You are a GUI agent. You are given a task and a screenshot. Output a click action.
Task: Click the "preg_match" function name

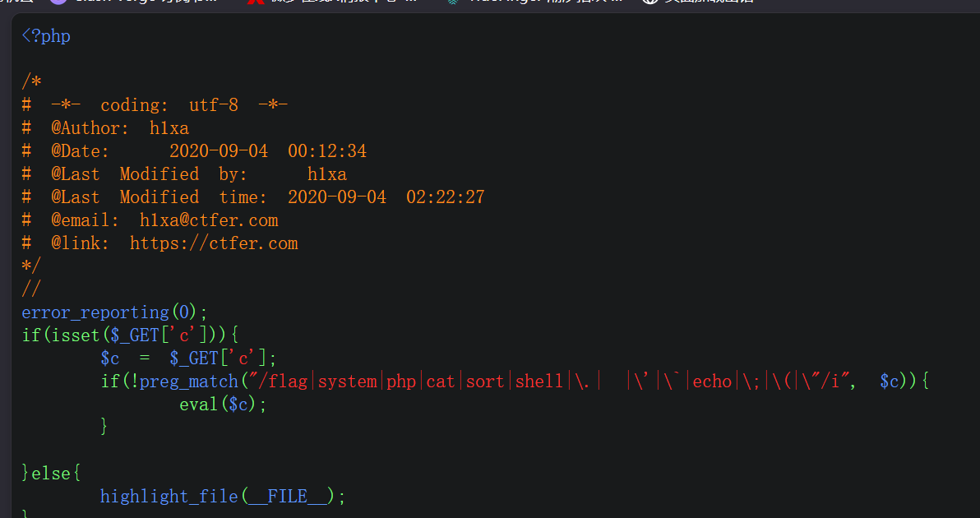pyautogui.click(x=189, y=382)
